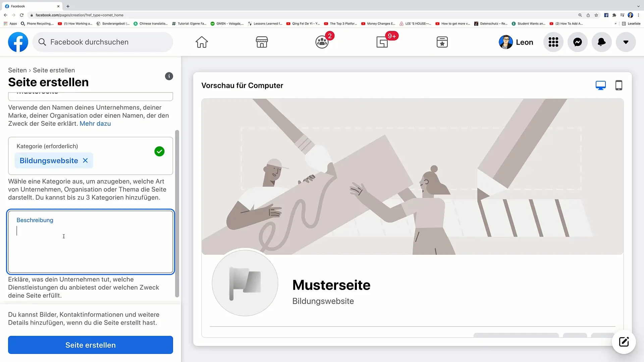The width and height of the screenshot is (644, 362).
Task: Toggle mobile preview mode
Action: point(619,85)
